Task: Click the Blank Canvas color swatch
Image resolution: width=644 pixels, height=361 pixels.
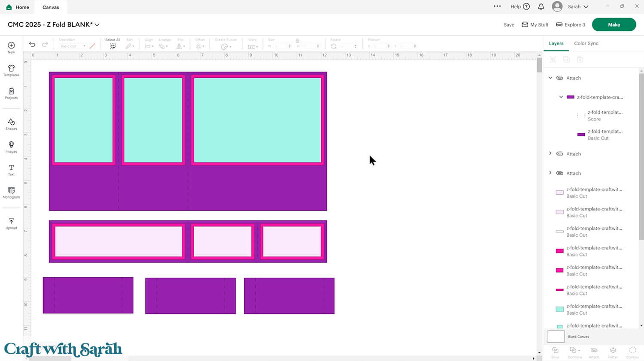Action: (x=556, y=337)
